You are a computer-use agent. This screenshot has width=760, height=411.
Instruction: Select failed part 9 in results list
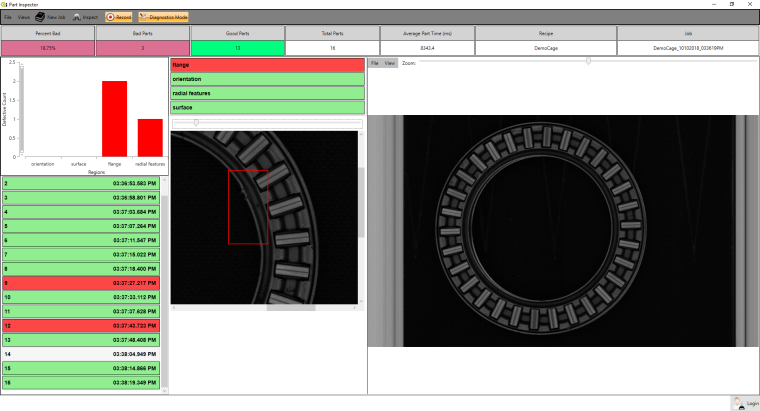point(84,284)
